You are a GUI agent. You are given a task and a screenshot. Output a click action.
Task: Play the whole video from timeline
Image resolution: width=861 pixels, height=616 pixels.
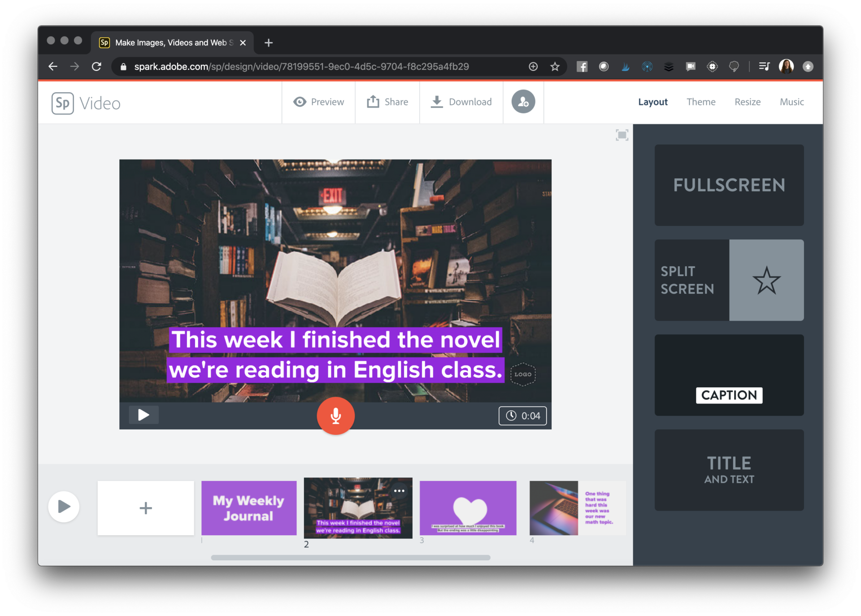click(x=64, y=507)
